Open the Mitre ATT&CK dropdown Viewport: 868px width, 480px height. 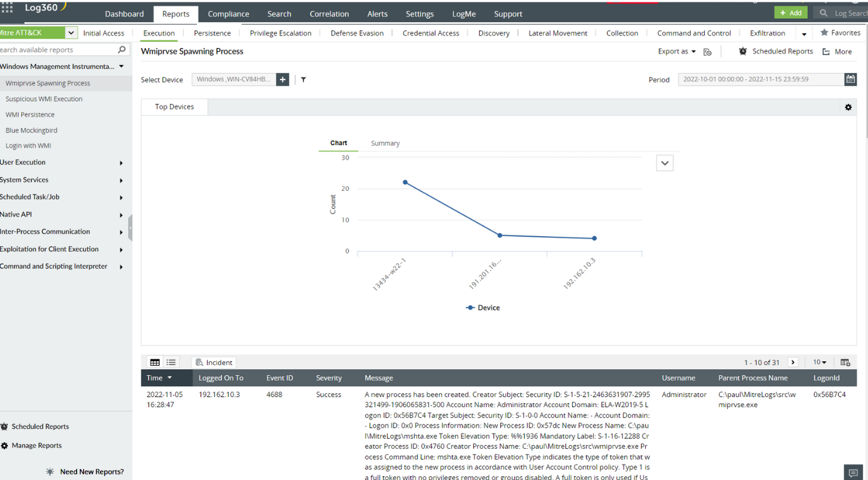coord(70,33)
